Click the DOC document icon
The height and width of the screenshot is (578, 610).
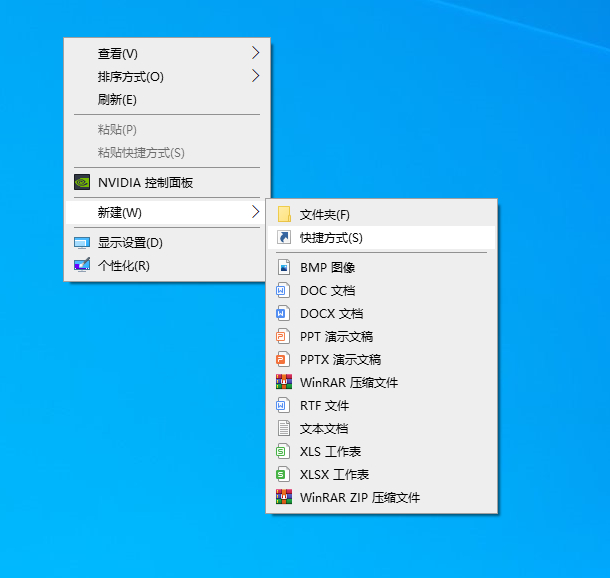tap(283, 290)
